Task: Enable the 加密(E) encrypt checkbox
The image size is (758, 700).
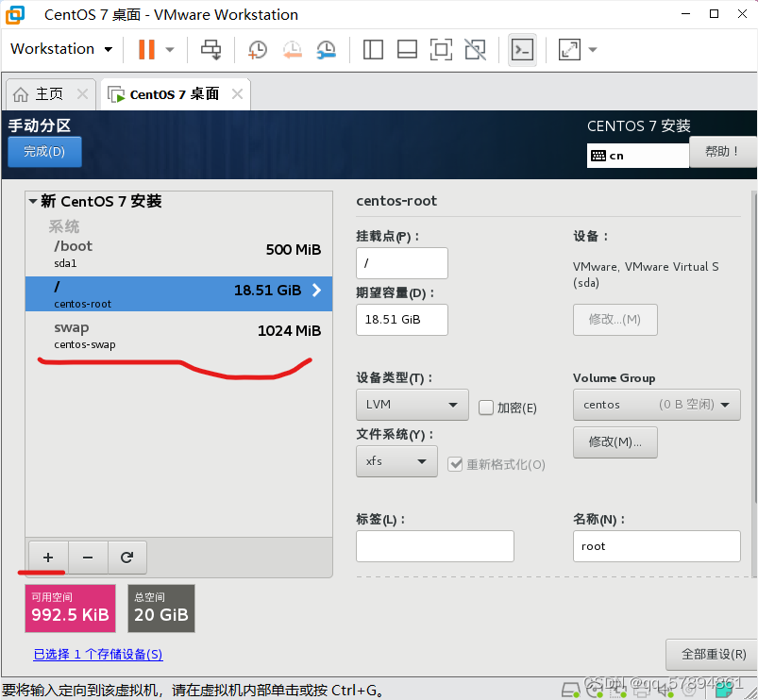Action: [x=486, y=408]
